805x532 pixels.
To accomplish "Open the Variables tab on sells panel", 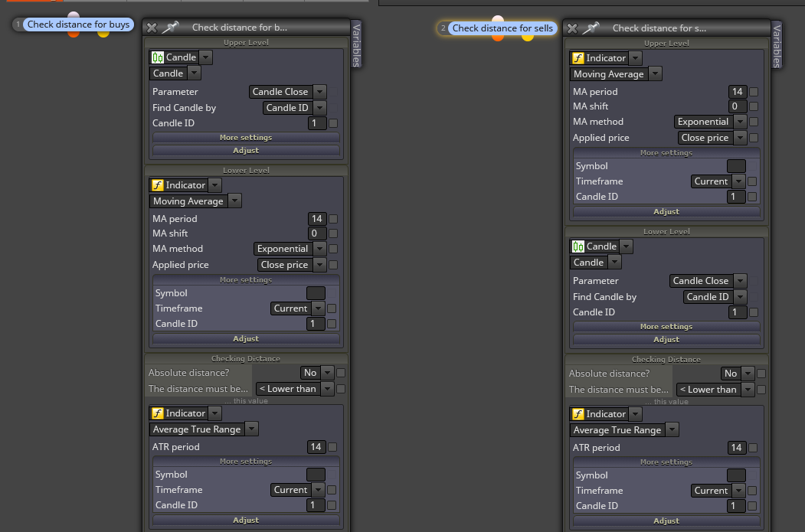I will pyautogui.click(x=777, y=45).
